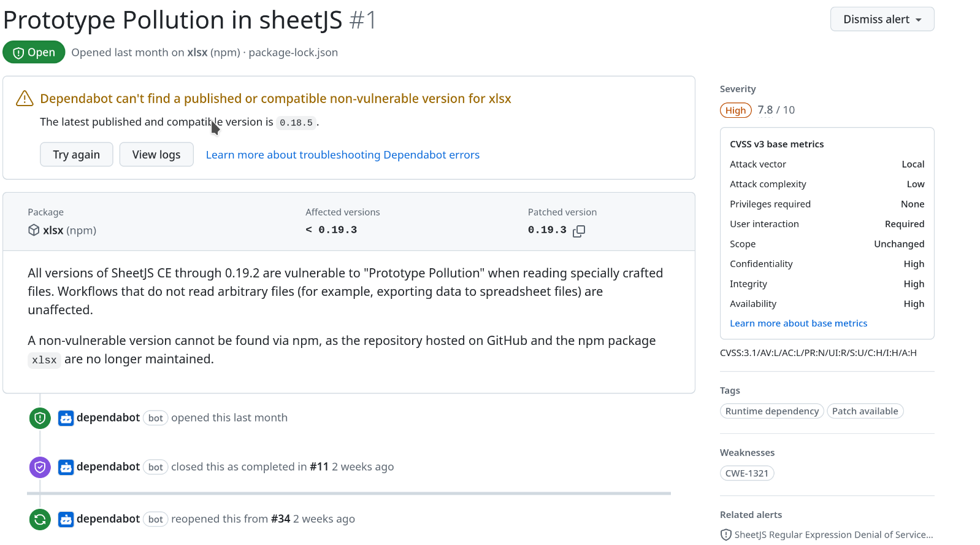The width and height of the screenshot is (980, 545).
Task: Click the xlsx package cube icon
Action: click(x=34, y=230)
